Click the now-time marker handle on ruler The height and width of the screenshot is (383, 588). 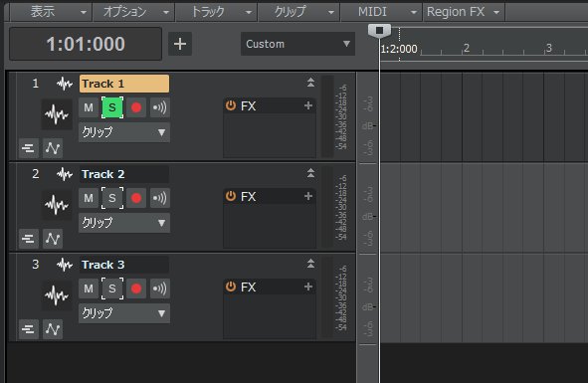click(x=379, y=31)
